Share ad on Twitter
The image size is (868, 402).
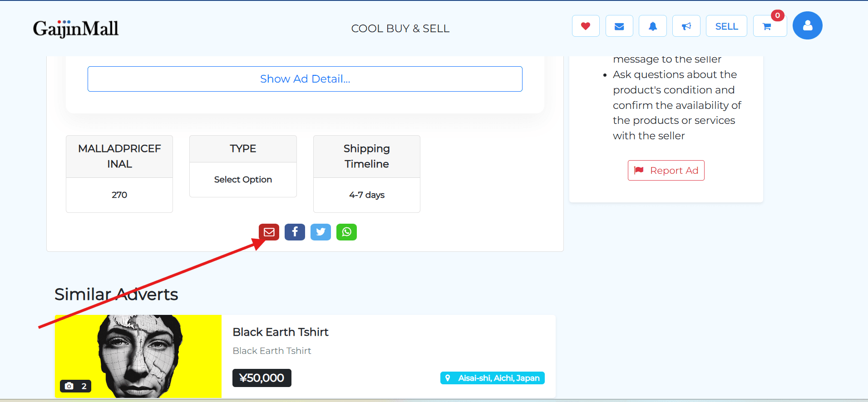pos(321,232)
